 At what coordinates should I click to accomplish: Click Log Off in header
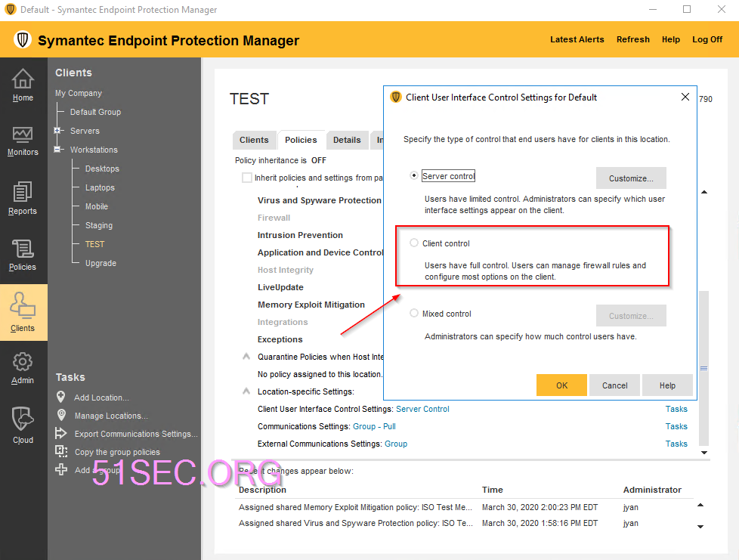(707, 39)
